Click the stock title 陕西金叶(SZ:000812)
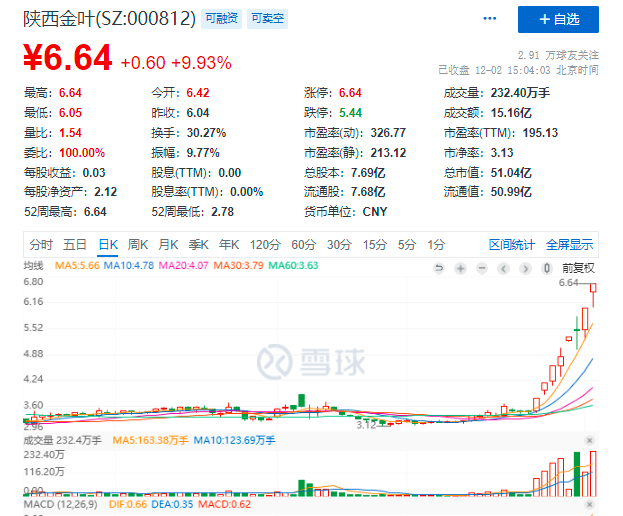623x516 pixels. [110, 19]
